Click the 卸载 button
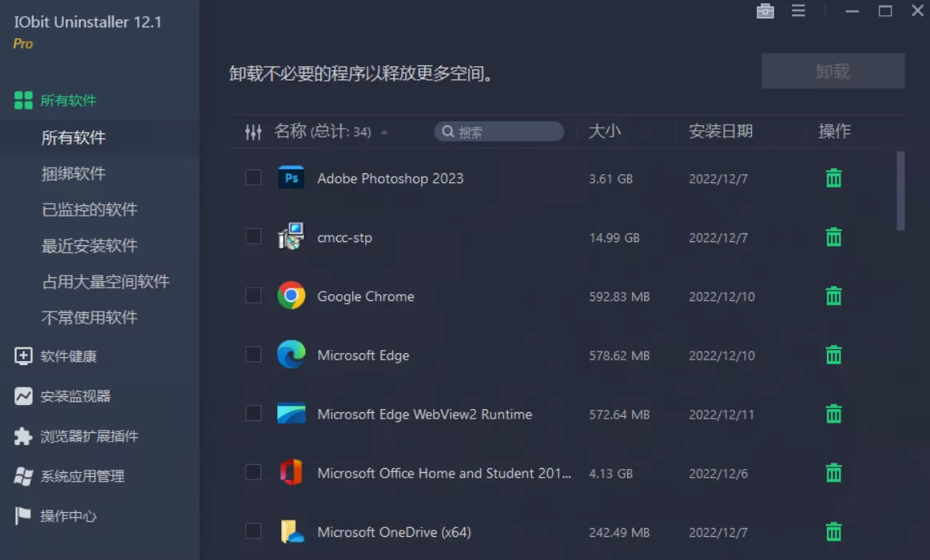 click(x=833, y=70)
